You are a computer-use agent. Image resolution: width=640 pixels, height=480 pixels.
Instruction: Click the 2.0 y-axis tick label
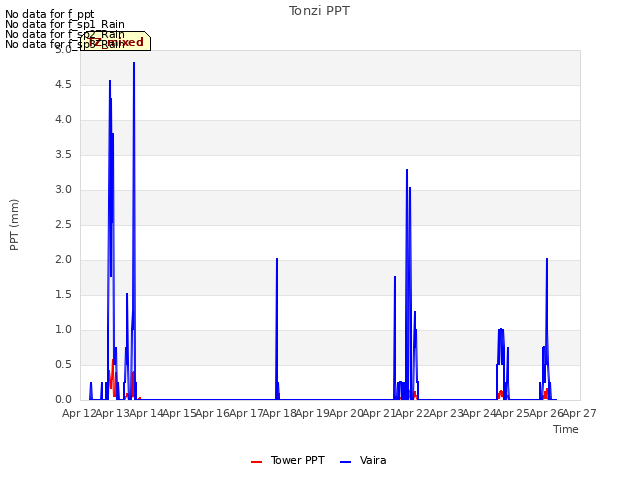pyautogui.click(x=63, y=260)
